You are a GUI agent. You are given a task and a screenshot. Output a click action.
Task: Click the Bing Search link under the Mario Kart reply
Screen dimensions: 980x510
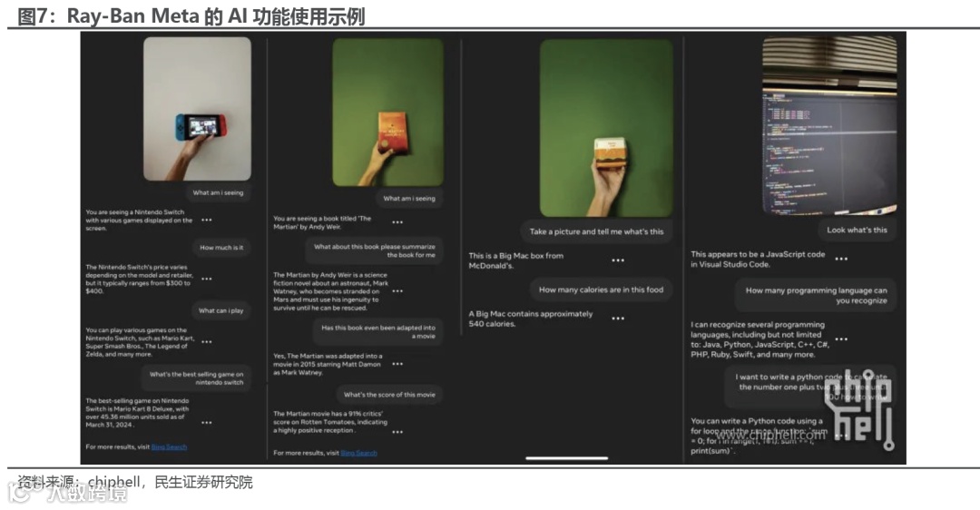169,446
